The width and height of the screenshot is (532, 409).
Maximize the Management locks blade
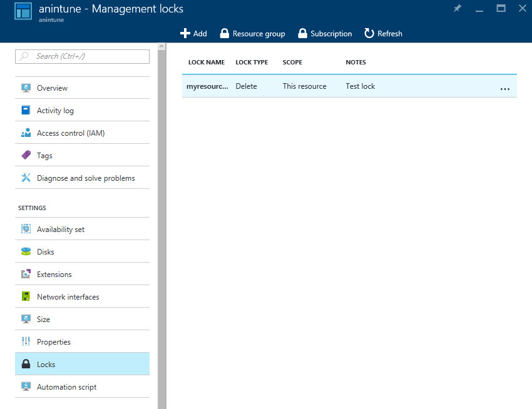501,8
